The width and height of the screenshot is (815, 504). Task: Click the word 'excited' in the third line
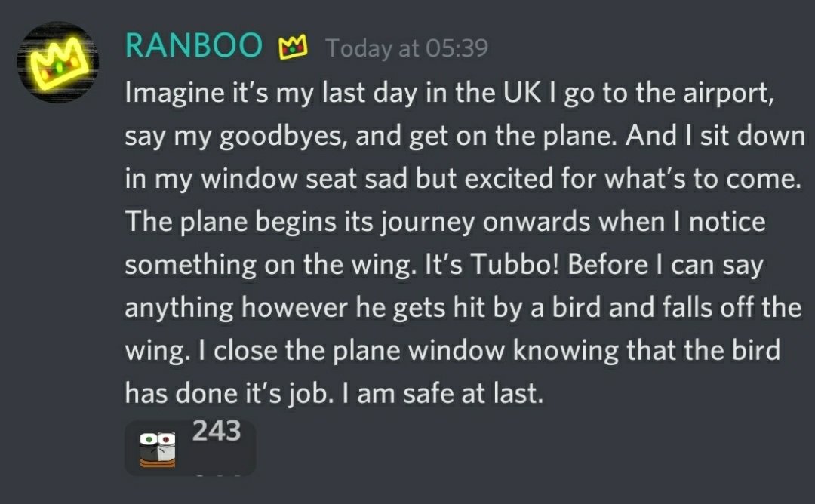click(509, 180)
